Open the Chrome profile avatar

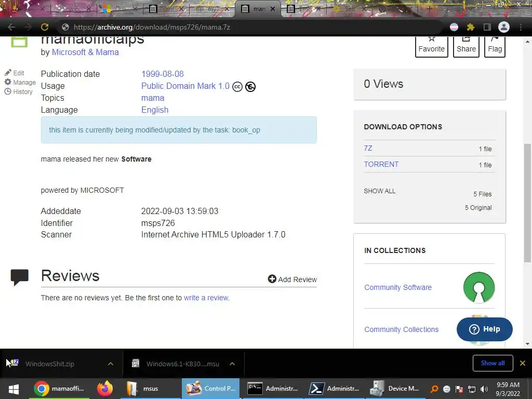click(504, 27)
